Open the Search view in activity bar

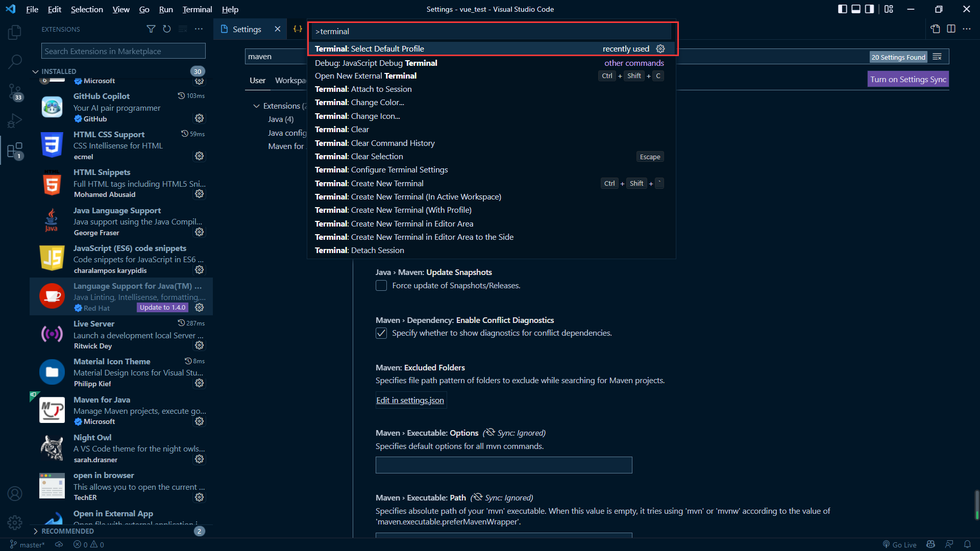(x=15, y=62)
